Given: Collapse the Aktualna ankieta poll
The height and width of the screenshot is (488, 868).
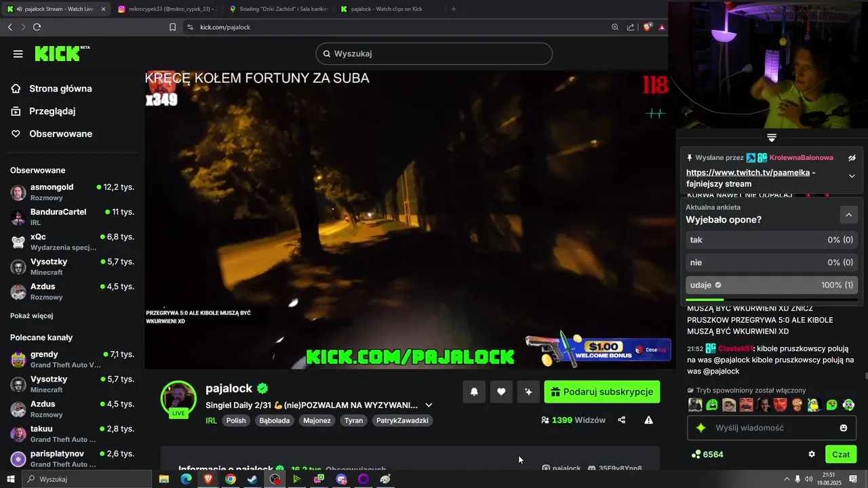Looking at the screenshot, I should pyautogui.click(x=848, y=215).
